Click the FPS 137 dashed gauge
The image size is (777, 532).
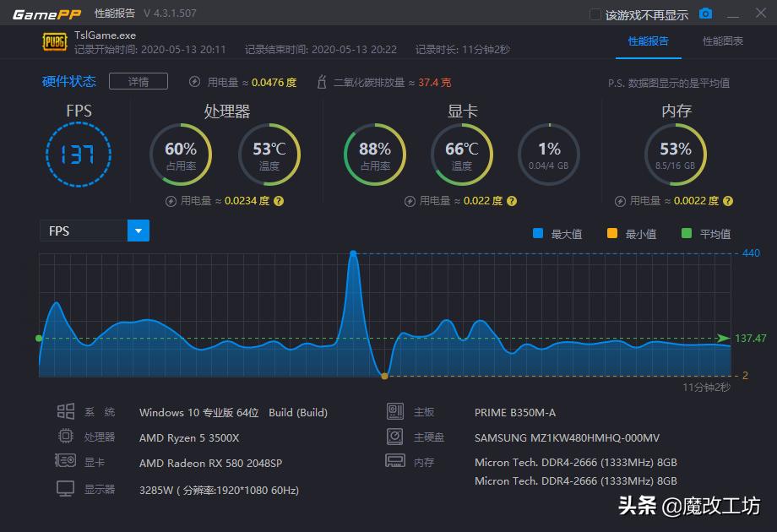coord(79,155)
